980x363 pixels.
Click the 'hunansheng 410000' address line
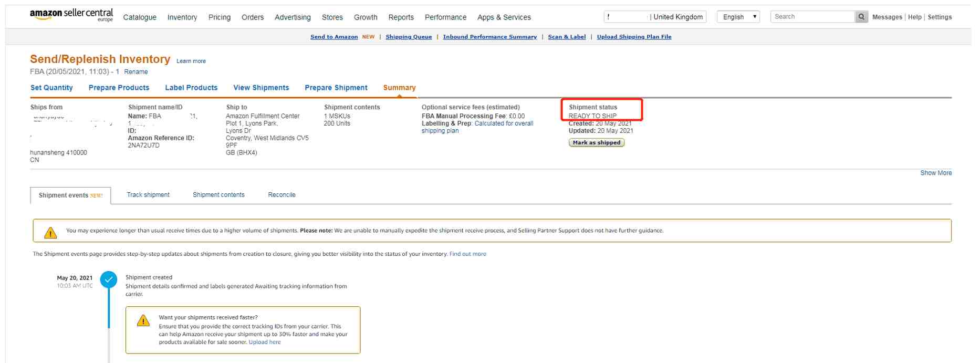tap(59, 153)
